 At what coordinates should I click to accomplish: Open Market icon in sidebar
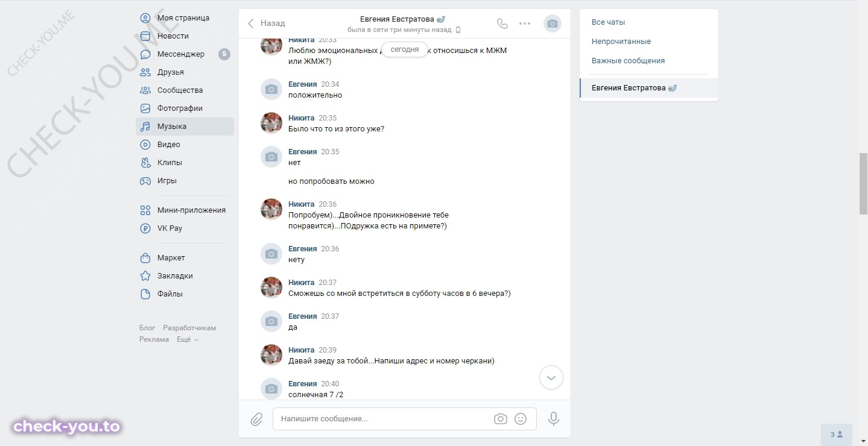coord(145,258)
